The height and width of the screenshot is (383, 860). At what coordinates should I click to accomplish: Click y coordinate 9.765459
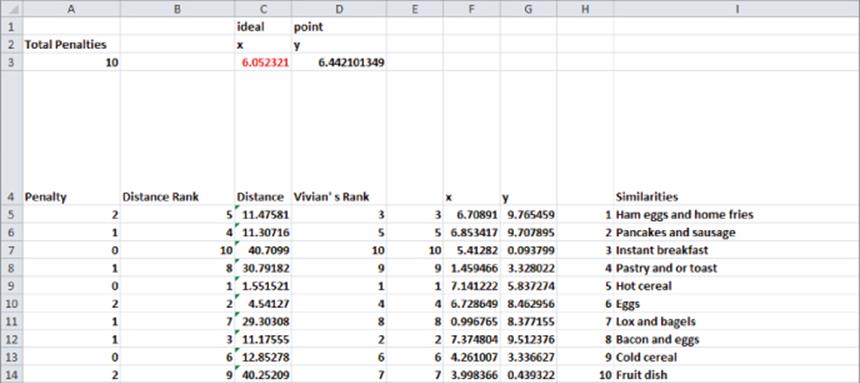coord(528,215)
